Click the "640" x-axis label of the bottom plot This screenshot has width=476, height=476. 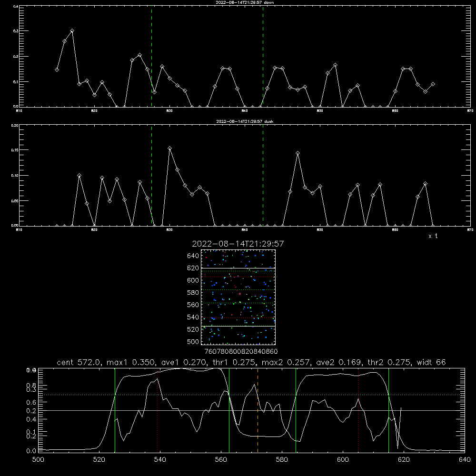pos(465,460)
